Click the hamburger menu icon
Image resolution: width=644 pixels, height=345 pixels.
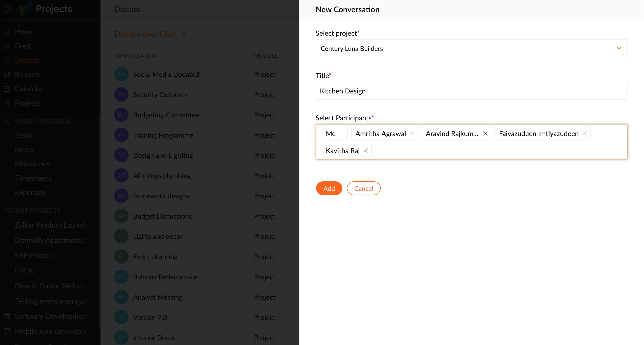8,9
